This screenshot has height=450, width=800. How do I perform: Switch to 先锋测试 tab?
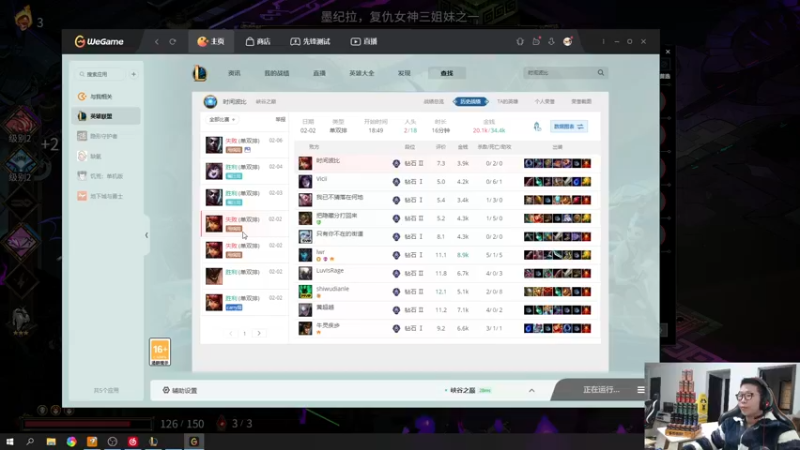(x=310, y=41)
